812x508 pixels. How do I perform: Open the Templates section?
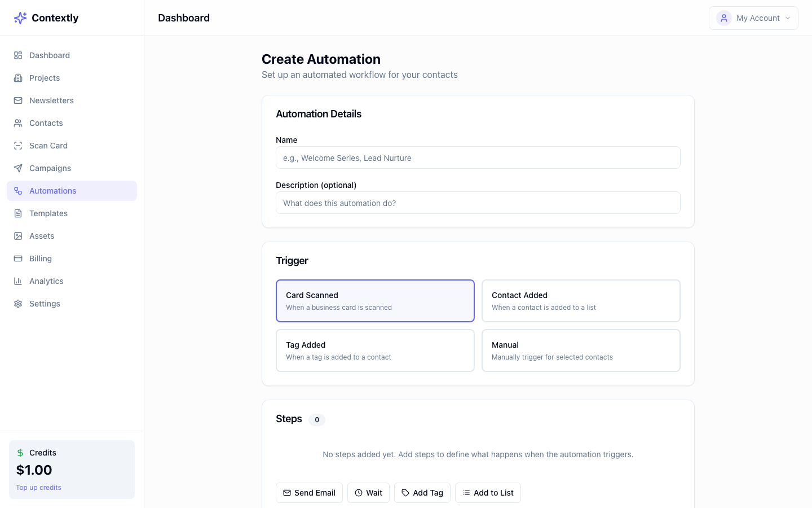(48, 213)
